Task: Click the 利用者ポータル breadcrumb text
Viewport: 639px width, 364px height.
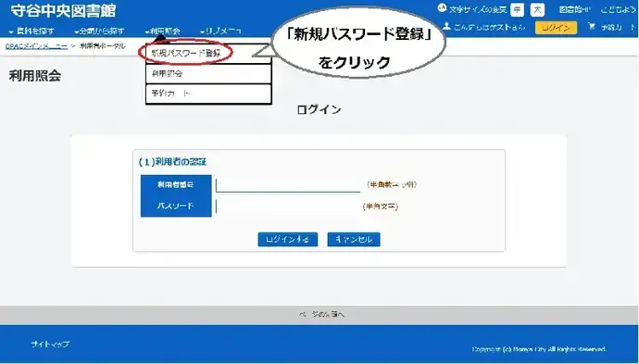Action: coord(102,46)
